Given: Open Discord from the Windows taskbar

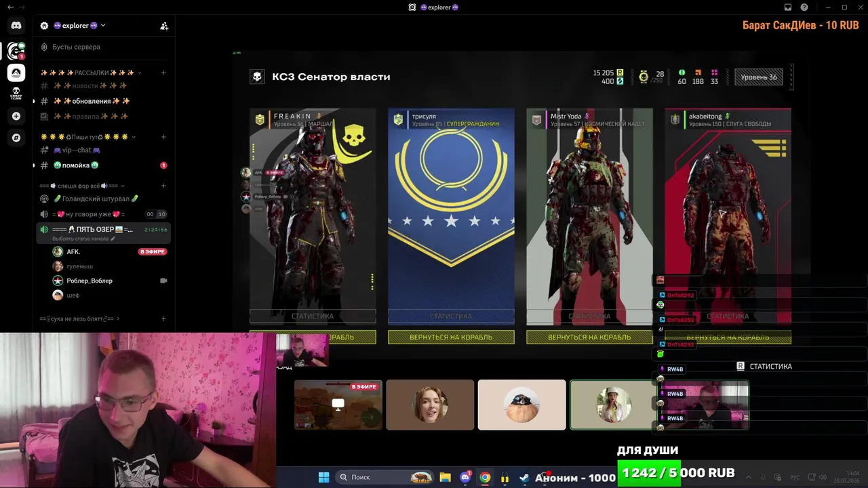Looking at the screenshot, I should 465,477.
